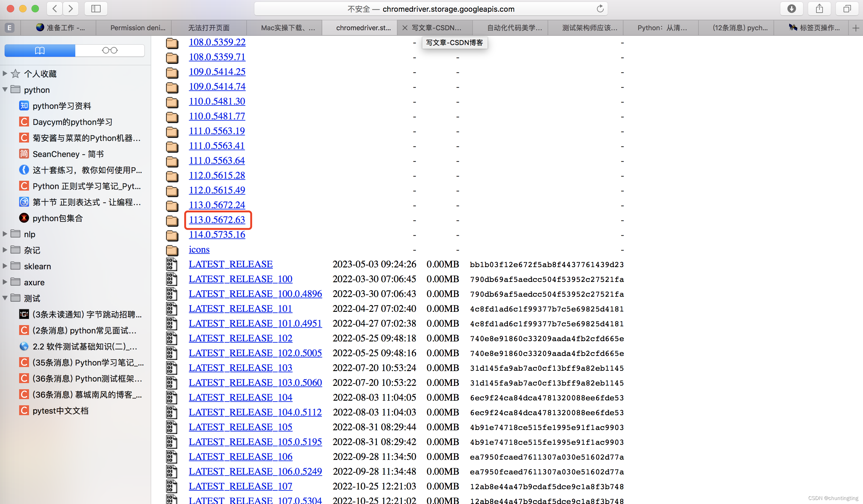Open the 114.0.5735.16 folder link

217,234
